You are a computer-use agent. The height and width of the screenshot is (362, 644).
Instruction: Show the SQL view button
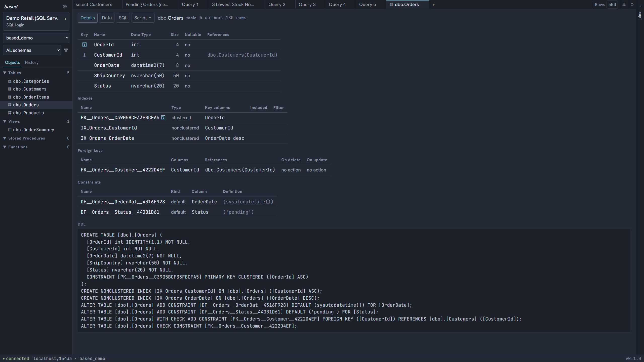pos(123,18)
